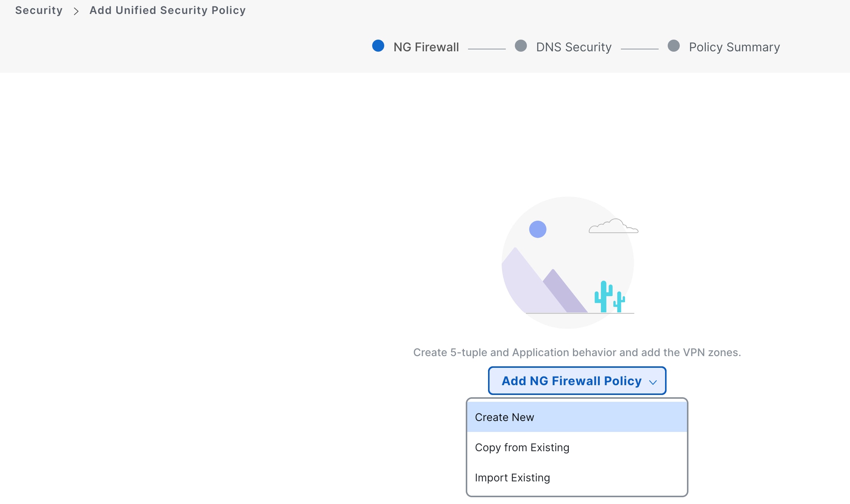Choose Create New from the menu
Image resolution: width=850 pixels, height=504 pixels.
[504, 417]
